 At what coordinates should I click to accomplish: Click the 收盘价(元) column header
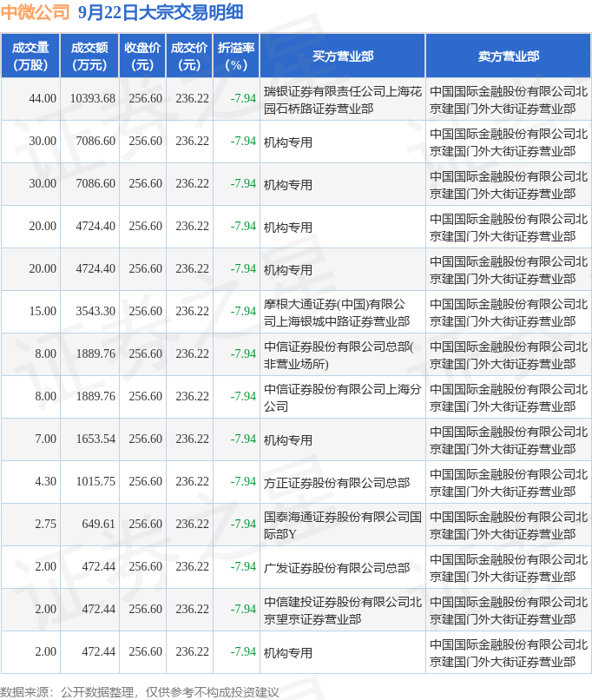coord(142,56)
